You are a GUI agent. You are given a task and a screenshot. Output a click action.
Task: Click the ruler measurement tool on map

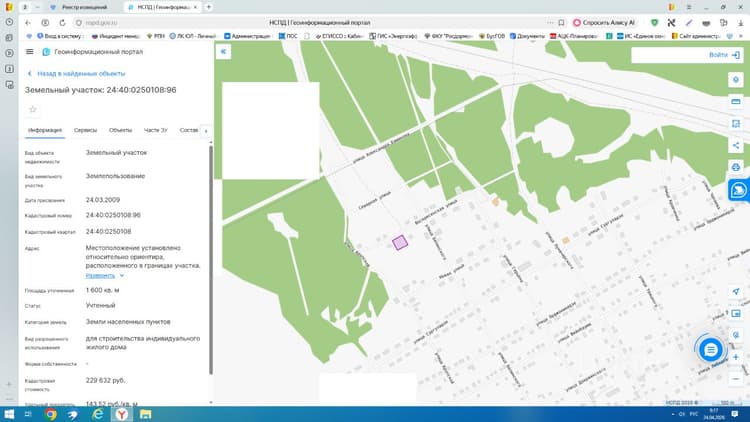[x=736, y=101]
